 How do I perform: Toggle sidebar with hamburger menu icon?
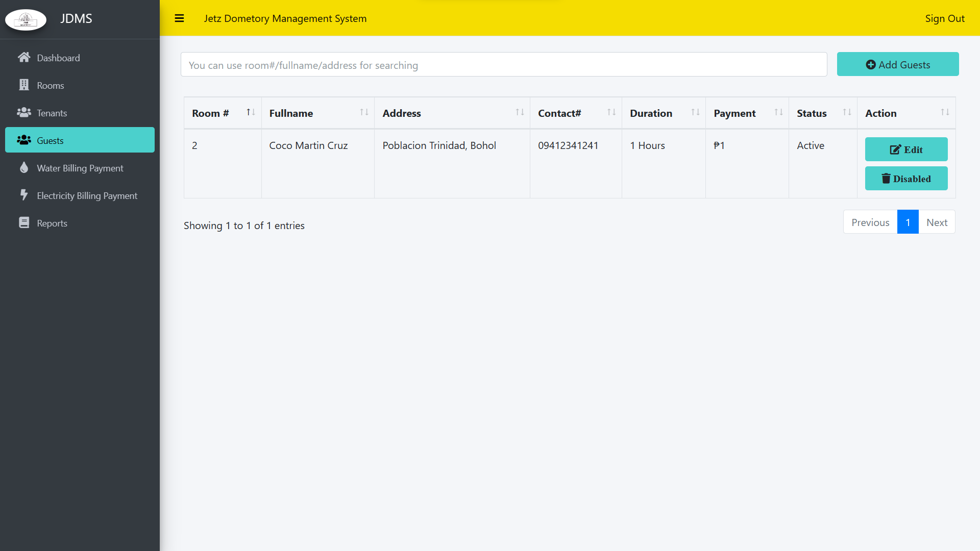point(179,18)
